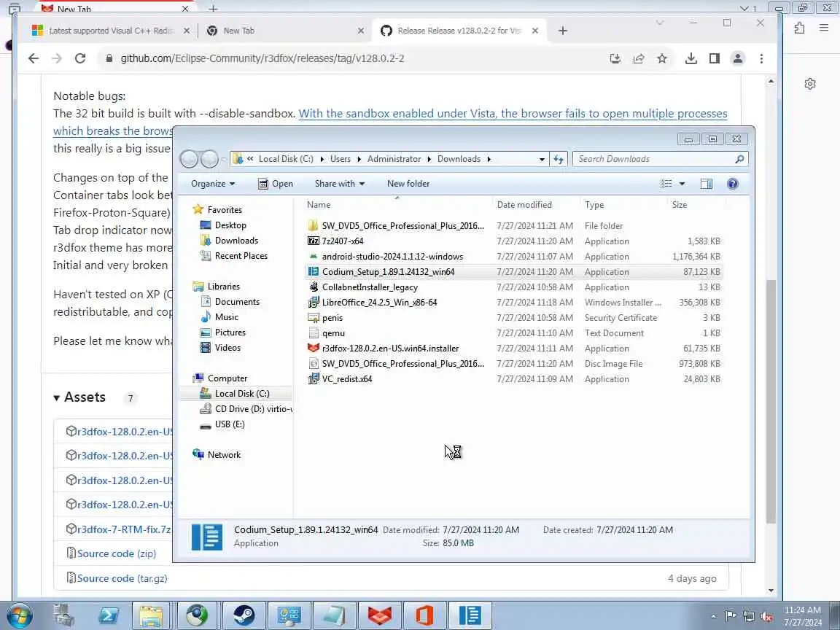840x630 pixels.
Task: Open Office icon in the taskbar
Action: (424, 615)
